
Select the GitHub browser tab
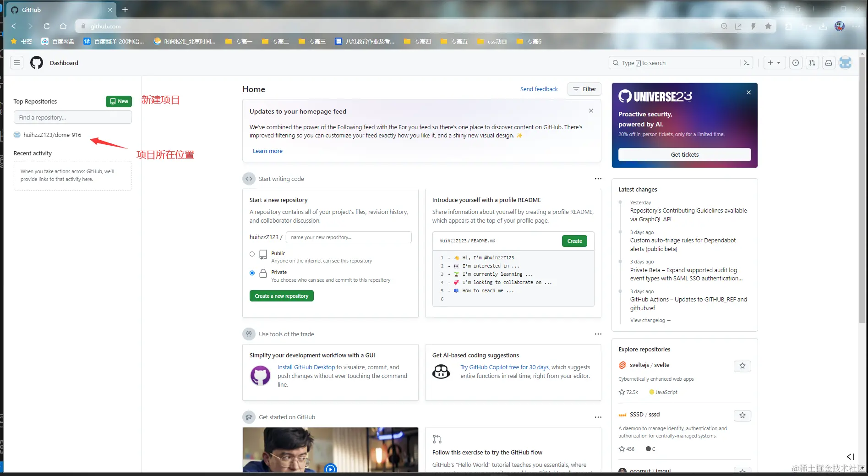pyautogui.click(x=62, y=10)
